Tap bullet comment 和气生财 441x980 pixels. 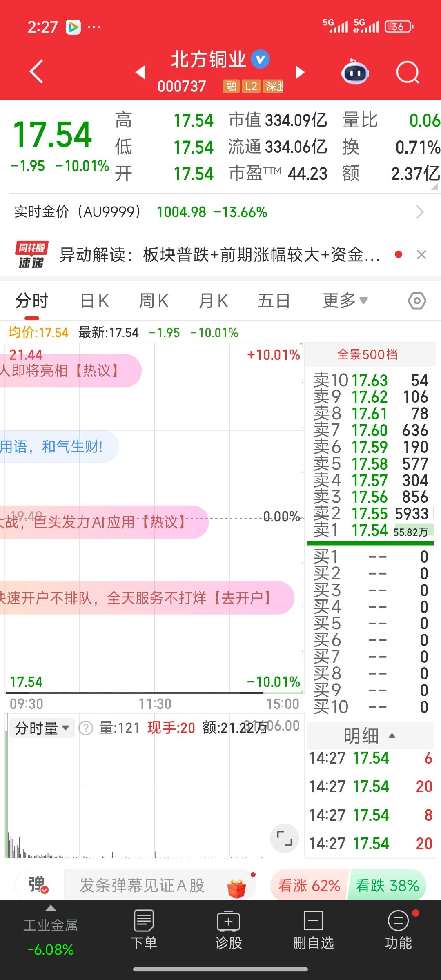(59, 447)
